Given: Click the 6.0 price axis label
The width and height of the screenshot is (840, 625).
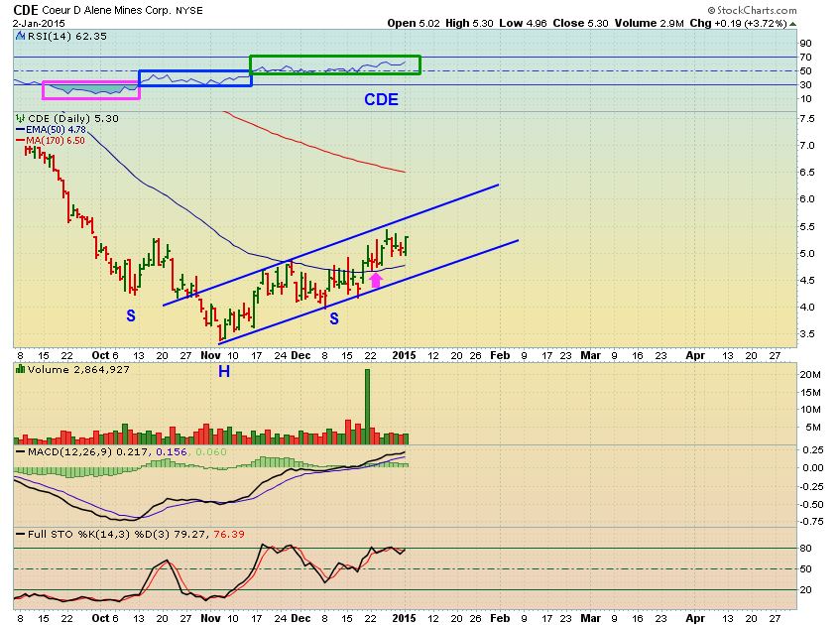Looking at the screenshot, I should tap(807, 198).
